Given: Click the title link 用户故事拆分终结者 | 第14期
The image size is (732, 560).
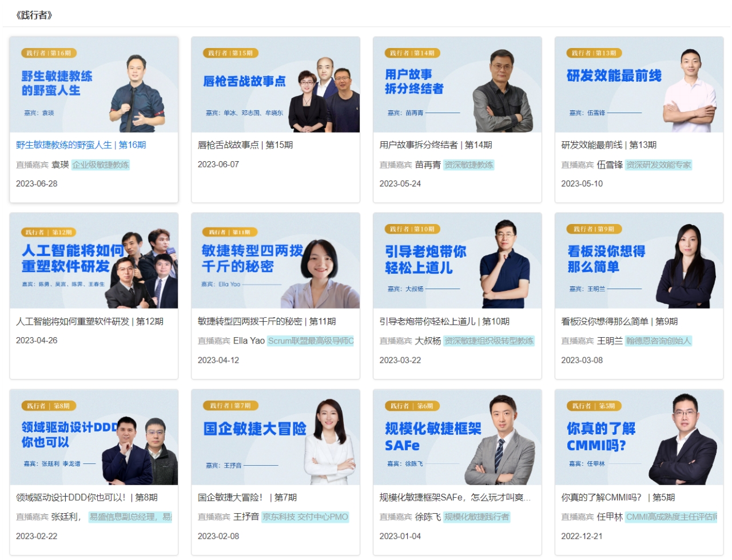Looking at the screenshot, I should 436,145.
